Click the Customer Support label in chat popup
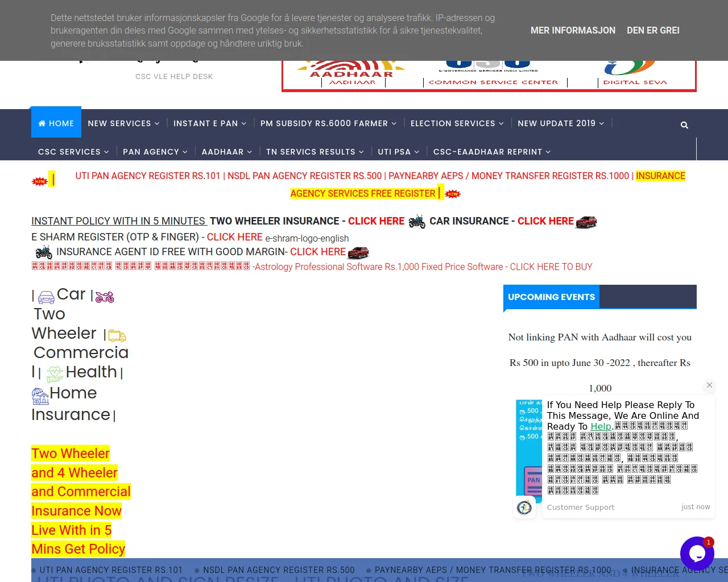 581,508
